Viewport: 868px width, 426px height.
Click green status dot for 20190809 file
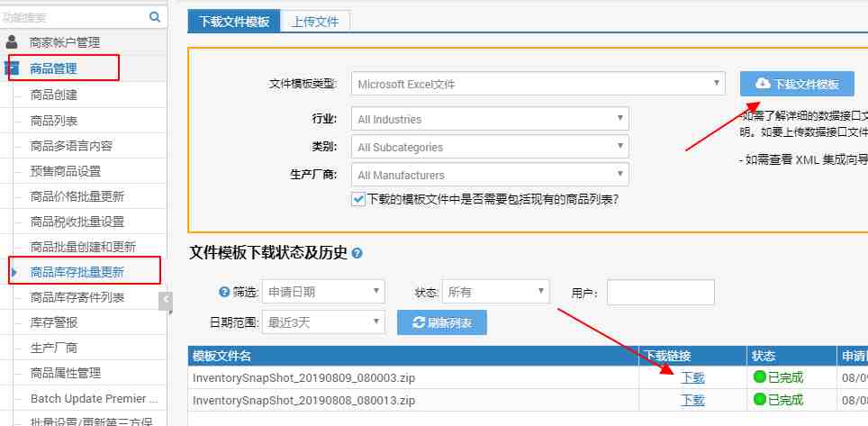(x=760, y=377)
